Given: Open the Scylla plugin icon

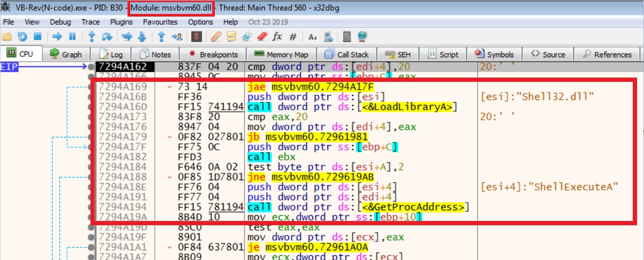Looking at the screenshot, I should [197, 37].
